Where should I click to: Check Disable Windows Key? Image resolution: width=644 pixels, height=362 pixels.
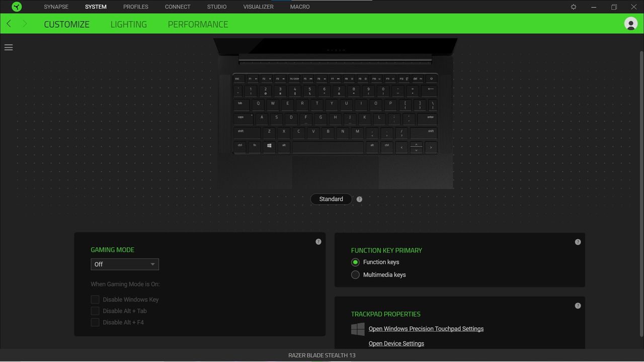pyautogui.click(x=95, y=299)
